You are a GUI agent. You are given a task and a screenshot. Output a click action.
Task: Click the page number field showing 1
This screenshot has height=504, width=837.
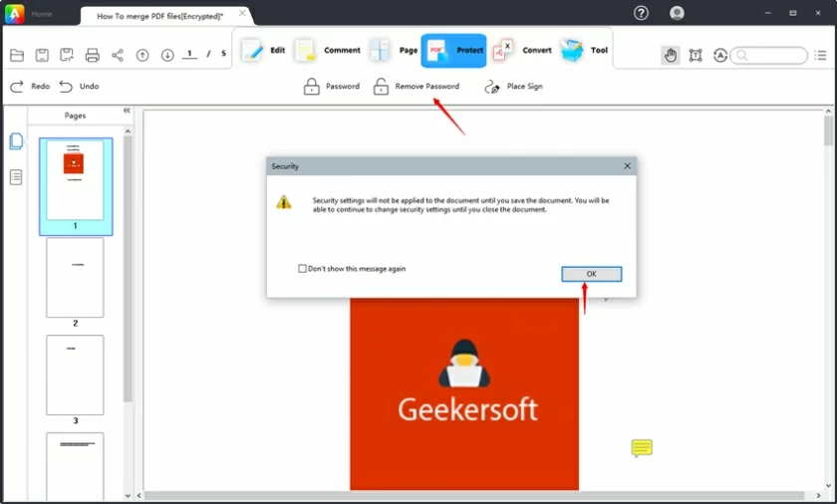pos(189,54)
